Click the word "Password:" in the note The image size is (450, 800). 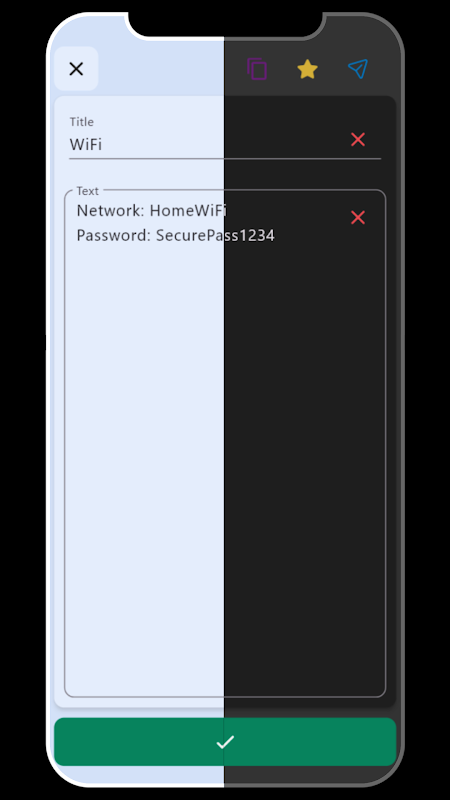coord(114,235)
